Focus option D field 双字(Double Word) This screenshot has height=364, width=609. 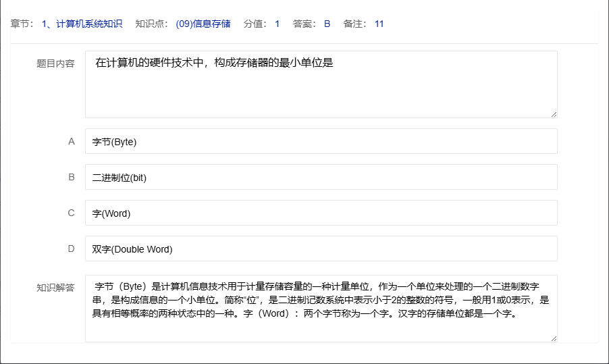tap(321, 249)
